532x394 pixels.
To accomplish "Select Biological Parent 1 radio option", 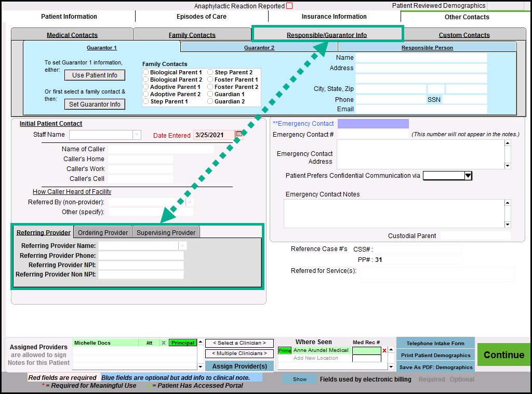I will click(146, 72).
